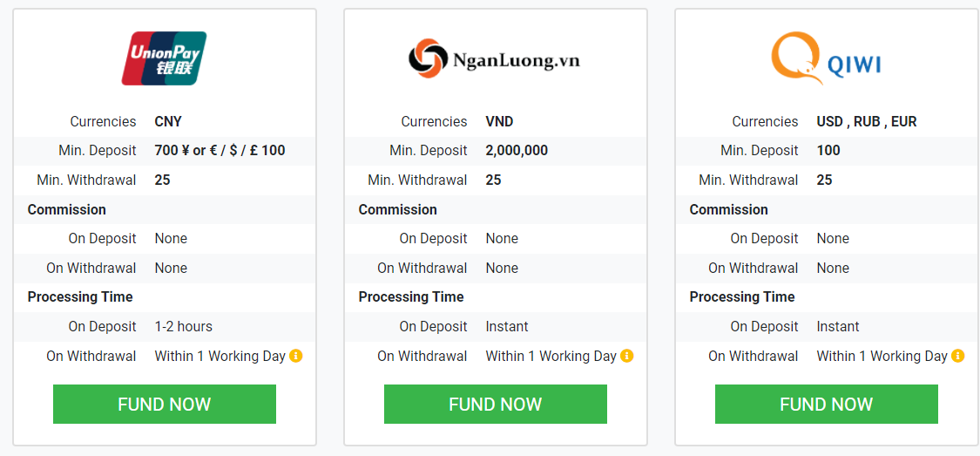Click the QIWI logo

[x=827, y=58]
